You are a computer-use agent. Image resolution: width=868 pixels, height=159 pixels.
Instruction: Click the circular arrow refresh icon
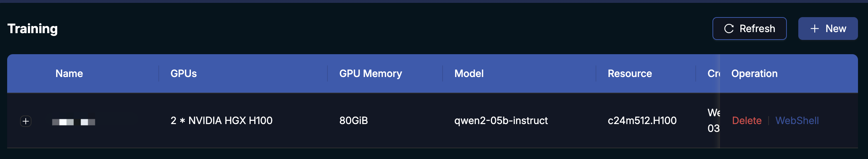[729, 29]
